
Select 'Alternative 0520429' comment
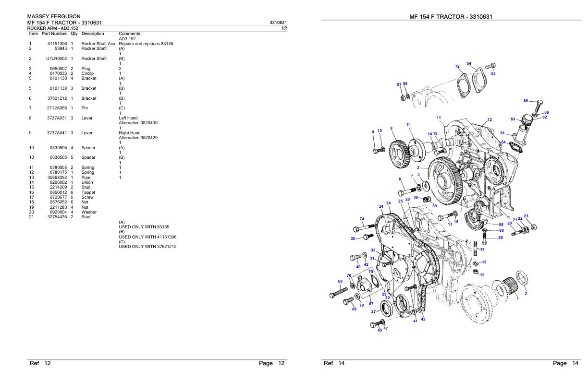pyautogui.click(x=138, y=138)
